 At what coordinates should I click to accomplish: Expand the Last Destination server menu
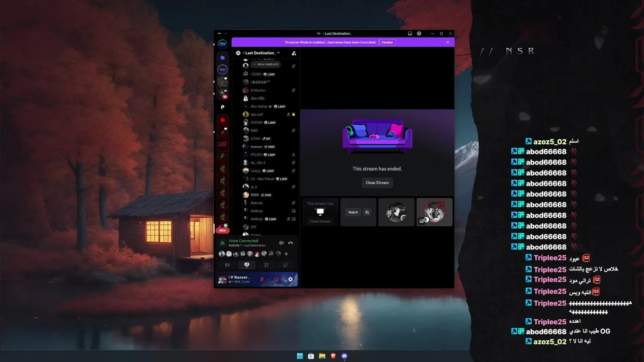click(261, 53)
